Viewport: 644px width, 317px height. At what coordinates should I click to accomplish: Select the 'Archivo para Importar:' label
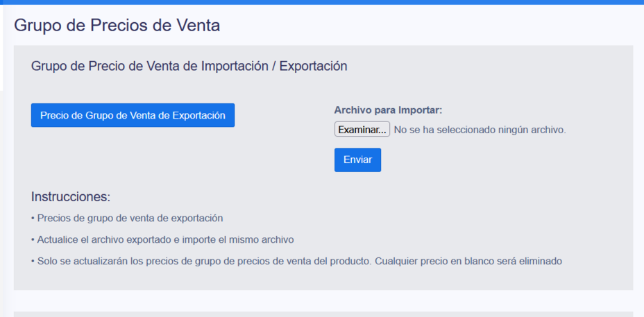pos(388,110)
